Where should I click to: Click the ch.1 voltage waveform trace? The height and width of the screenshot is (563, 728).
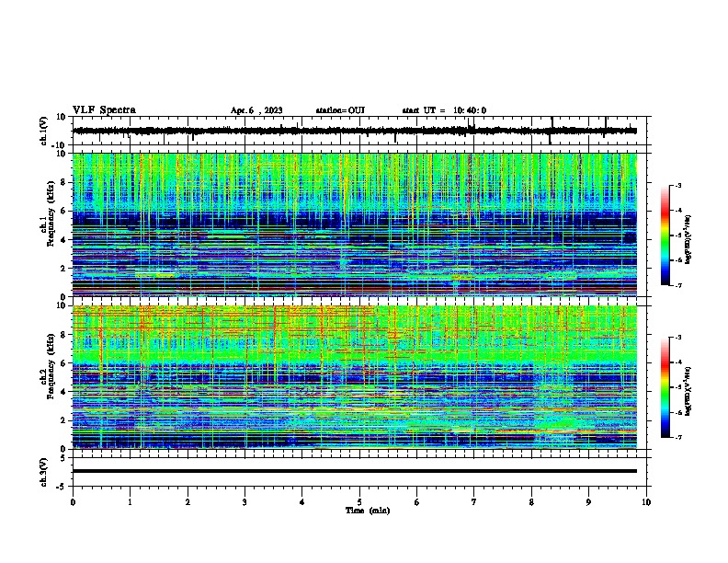point(355,131)
